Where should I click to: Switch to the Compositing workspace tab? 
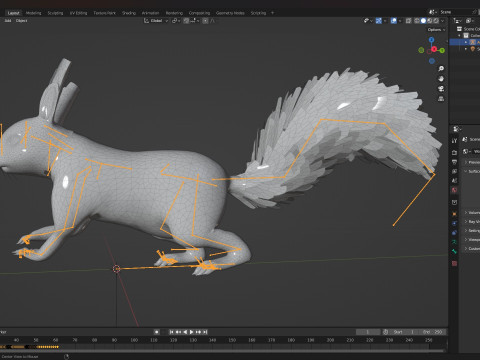[199, 13]
